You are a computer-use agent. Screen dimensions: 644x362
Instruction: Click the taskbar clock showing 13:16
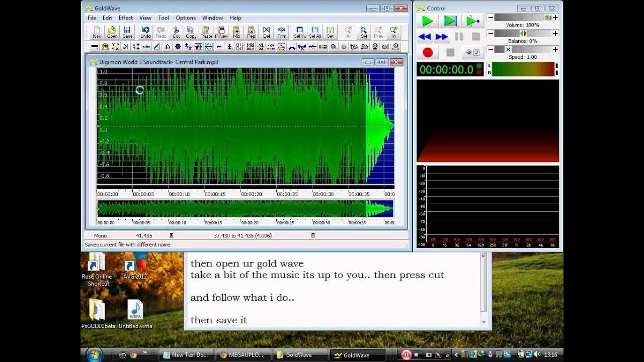click(x=550, y=355)
